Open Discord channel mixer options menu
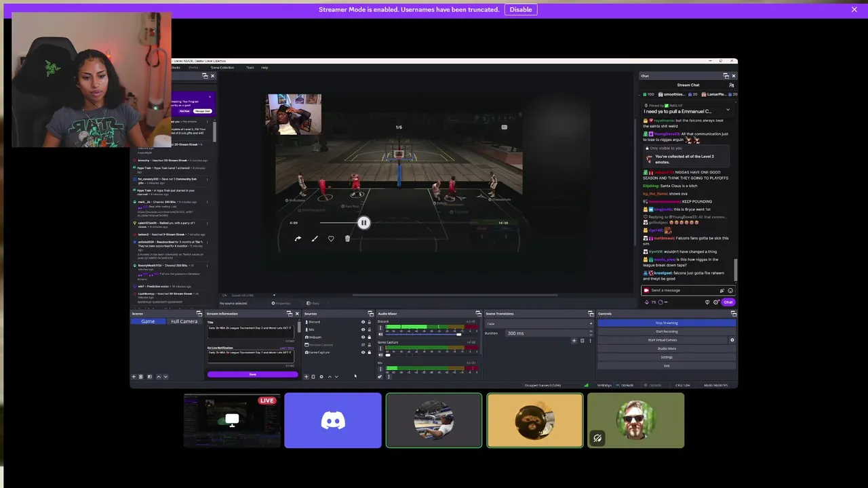This screenshot has width=868, height=488. (x=380, y=328)
